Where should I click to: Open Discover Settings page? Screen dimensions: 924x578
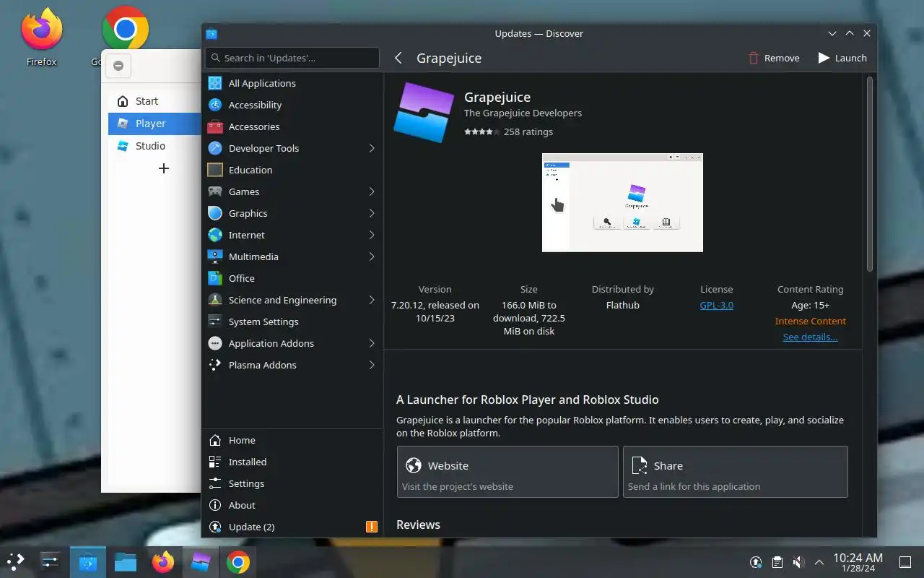[292, 483]
